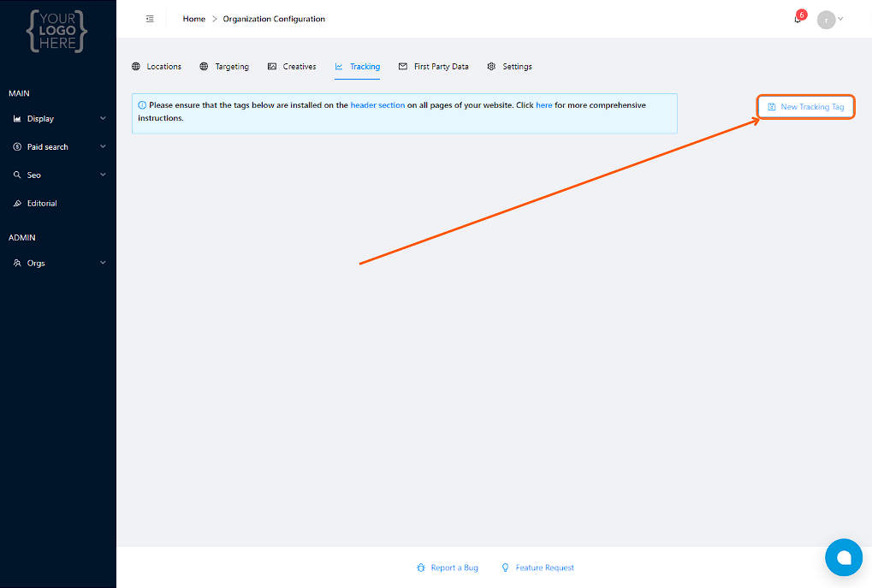Click the Paid search dollar icon
The width and height of the screenshot is (872, 588).
click(x=17, y=147)
